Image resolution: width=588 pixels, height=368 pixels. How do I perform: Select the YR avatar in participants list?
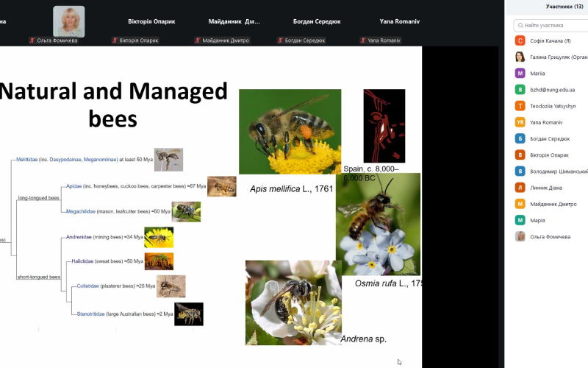(x=520, y=122)
